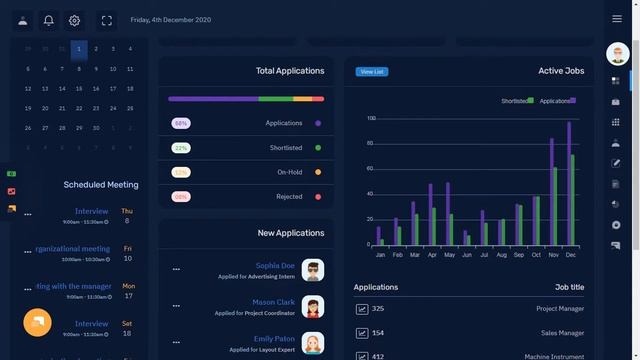Open the orange floating chat button
The height and width of the screenshot is (360, 640).
[x=37, y=322]
